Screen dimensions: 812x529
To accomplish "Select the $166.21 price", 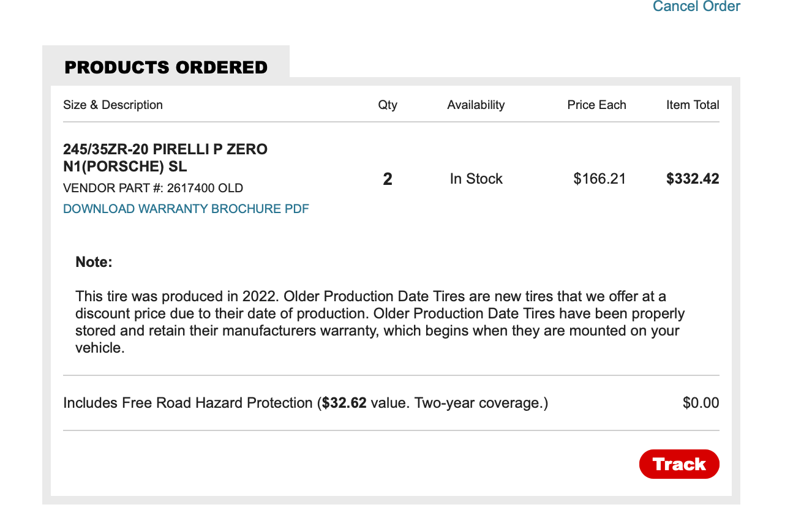I will coord(600,179).
